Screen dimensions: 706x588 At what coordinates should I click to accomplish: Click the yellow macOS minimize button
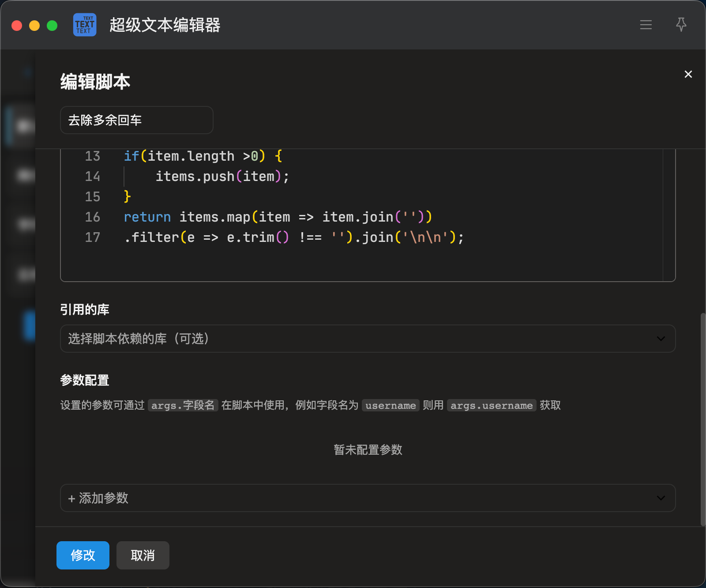(x=34, y=26)
